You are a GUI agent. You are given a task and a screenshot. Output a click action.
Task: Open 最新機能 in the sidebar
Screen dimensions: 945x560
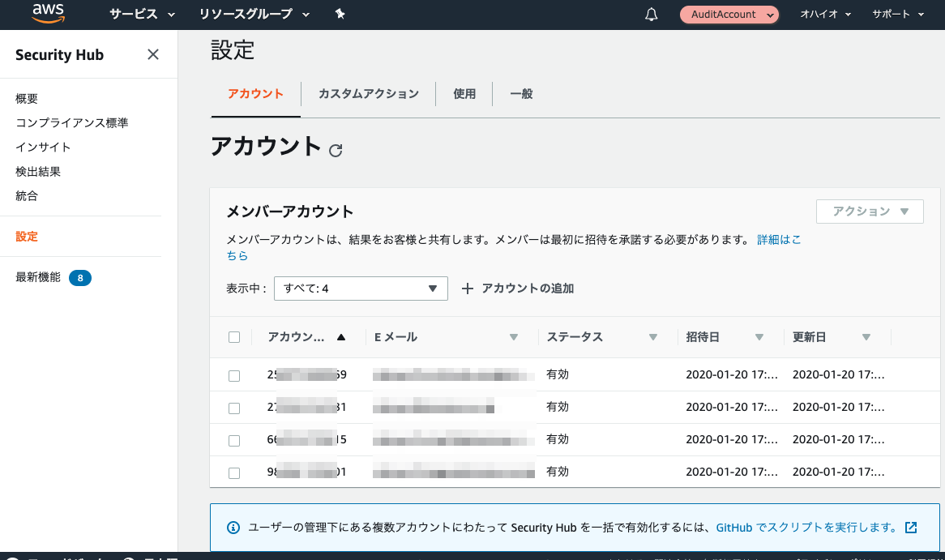pos(38,277)
